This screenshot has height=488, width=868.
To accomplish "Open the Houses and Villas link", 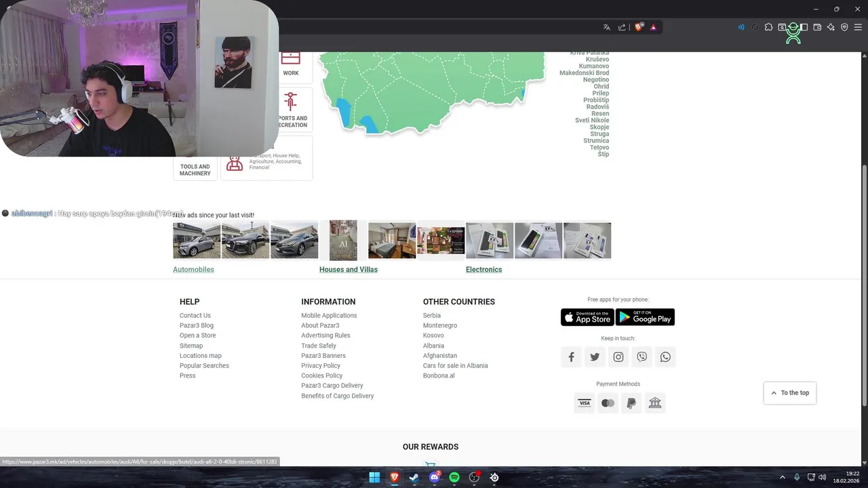I will click(349, 270).
